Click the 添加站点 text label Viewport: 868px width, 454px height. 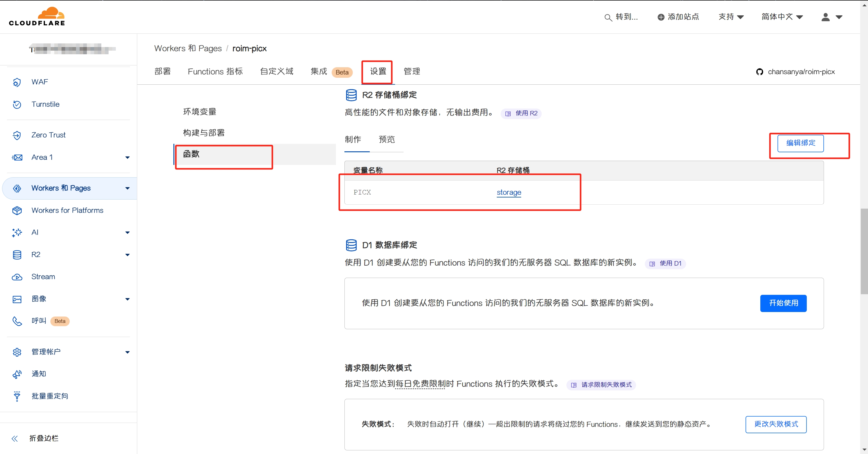click(683, 17)
